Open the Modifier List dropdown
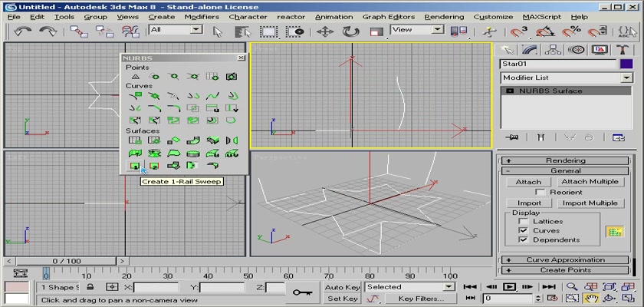 [627, 78]
